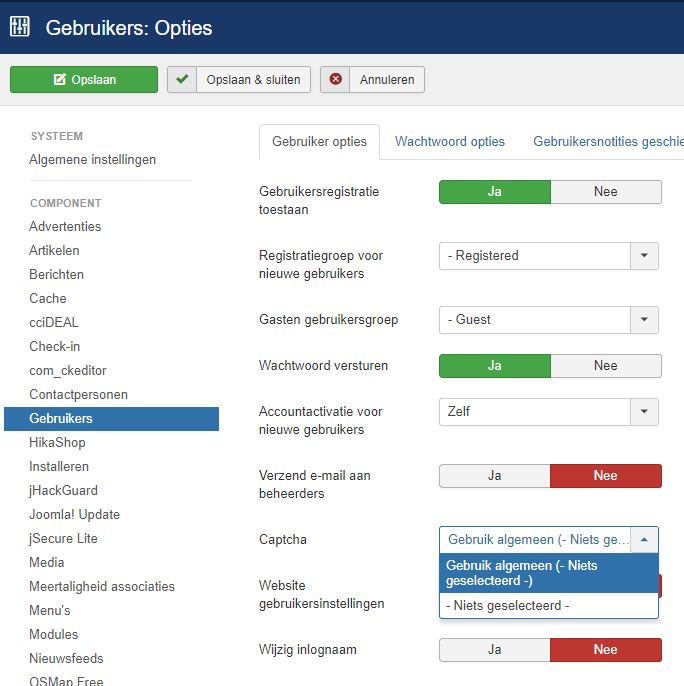Open Algemene instellingen in the sidebar

92,160
